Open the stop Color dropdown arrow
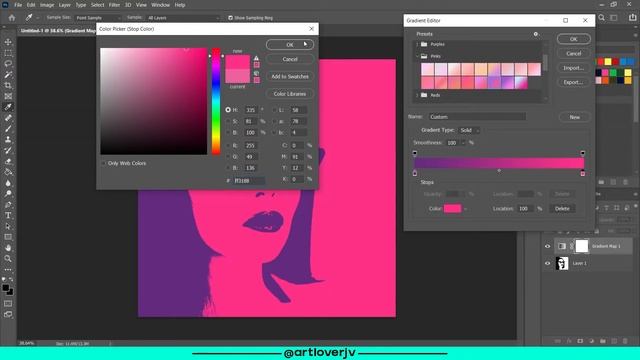 465,209
